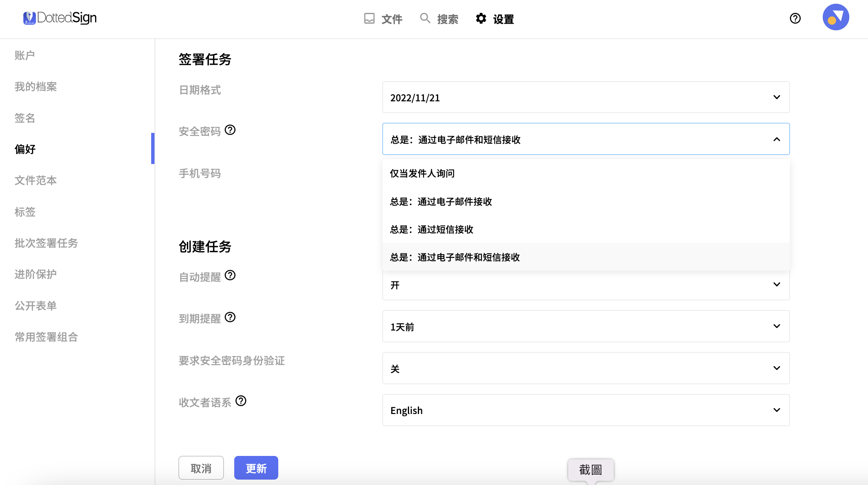The height and width of the screenshot is (485, 868).
Task: Click the 创建任务 section heading
Action: point(205,247)
